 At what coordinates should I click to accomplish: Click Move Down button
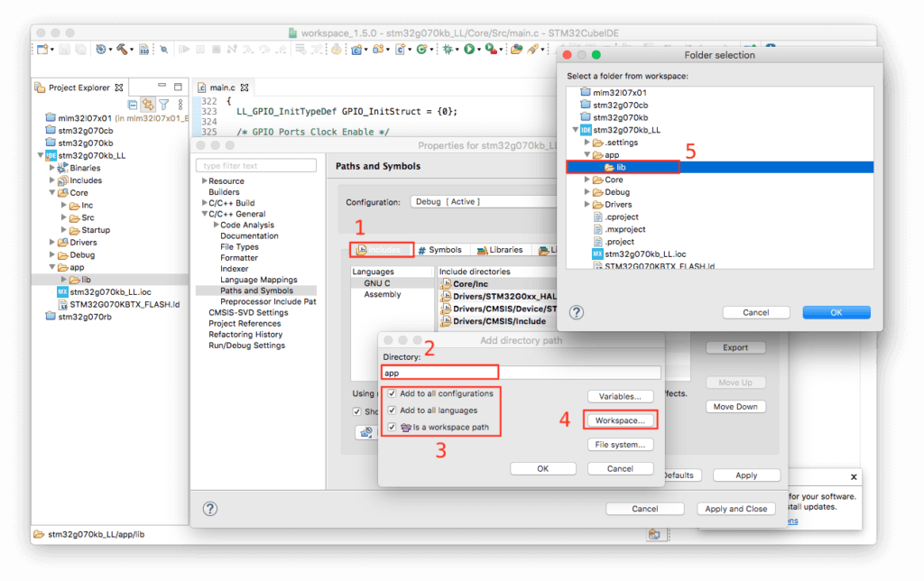735,407
